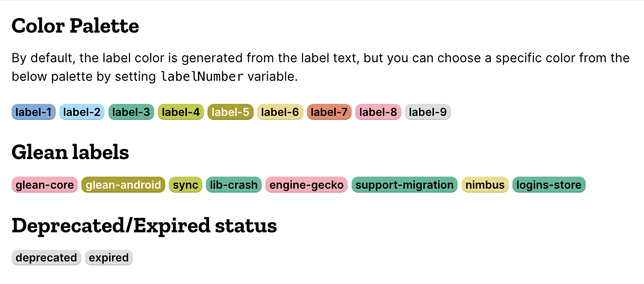644x284 pixels.
Task: Select the expired status label
Action: (x=109, y=258)
